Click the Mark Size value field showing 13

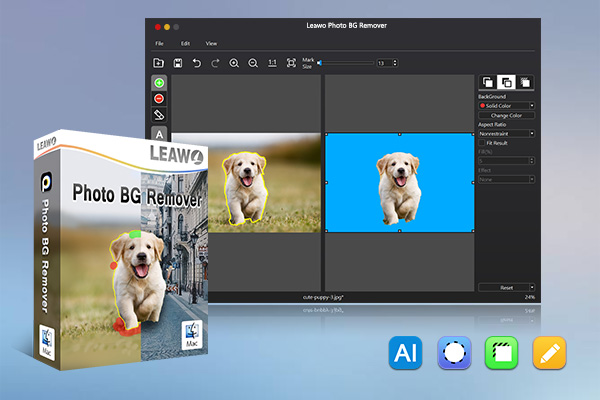[x=384, y=63]
